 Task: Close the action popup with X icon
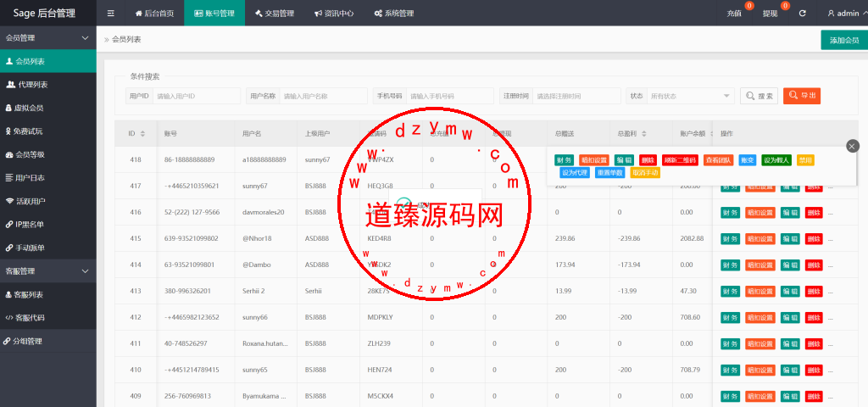tap(853, 146)
